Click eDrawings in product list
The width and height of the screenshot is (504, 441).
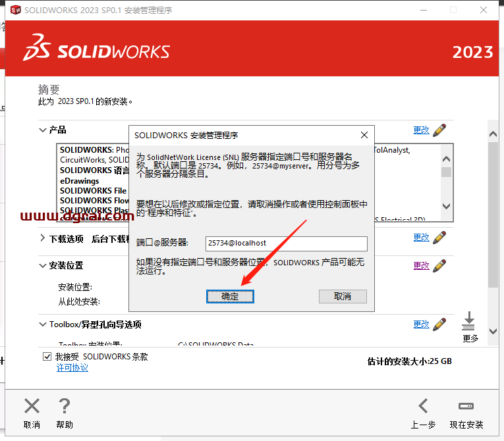[x=80, y=181]
